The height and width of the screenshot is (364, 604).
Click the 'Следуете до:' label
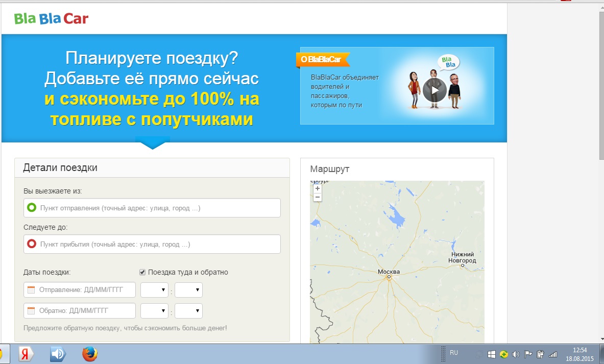click(45, 227)
